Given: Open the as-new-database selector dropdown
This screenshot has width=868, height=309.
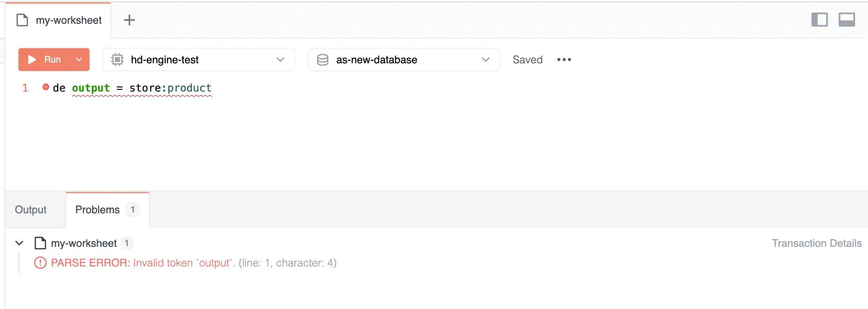Looking at the screenshot, I should click(404, 60).
